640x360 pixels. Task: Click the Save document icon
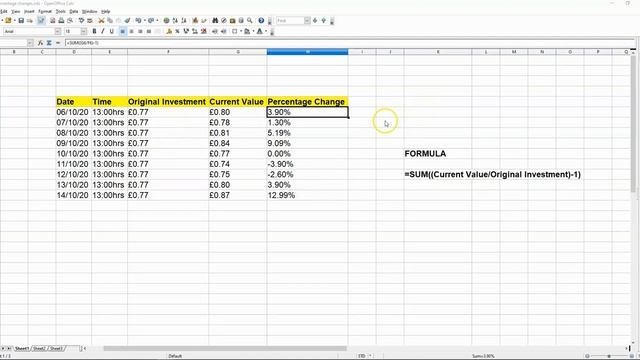(x=21, y=20)
